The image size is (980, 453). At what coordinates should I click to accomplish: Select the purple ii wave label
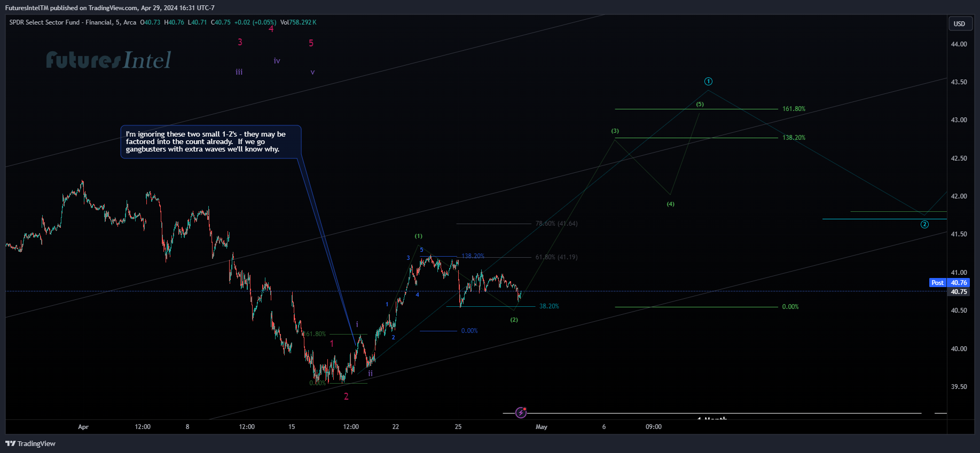coord(370,373)
